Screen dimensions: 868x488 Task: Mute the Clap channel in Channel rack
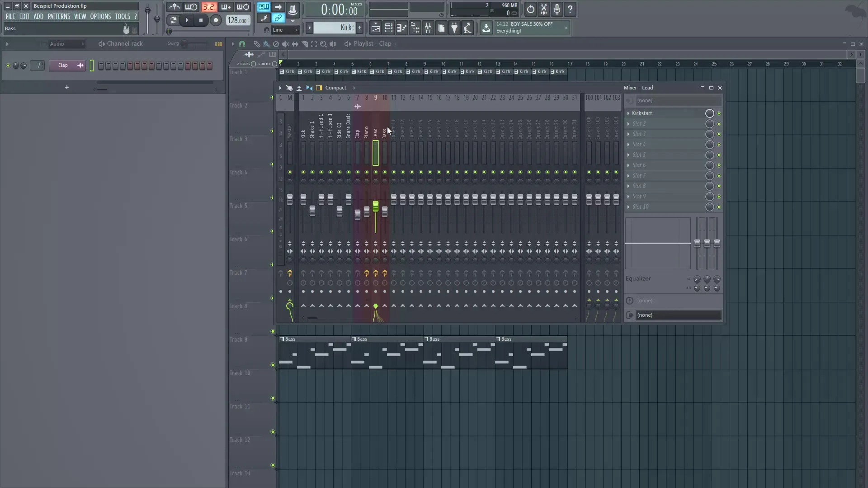pyautogui.click(x=8, y=66)
